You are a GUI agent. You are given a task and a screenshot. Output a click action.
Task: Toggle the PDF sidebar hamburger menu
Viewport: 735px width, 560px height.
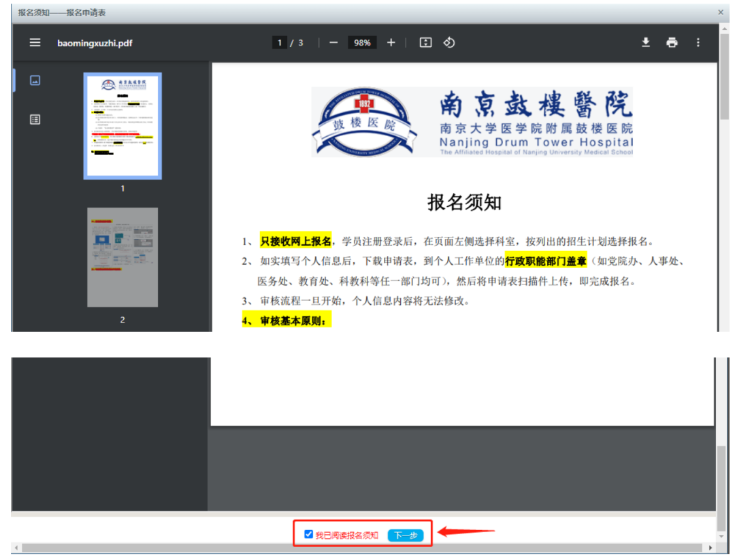[x=35, y=43]
